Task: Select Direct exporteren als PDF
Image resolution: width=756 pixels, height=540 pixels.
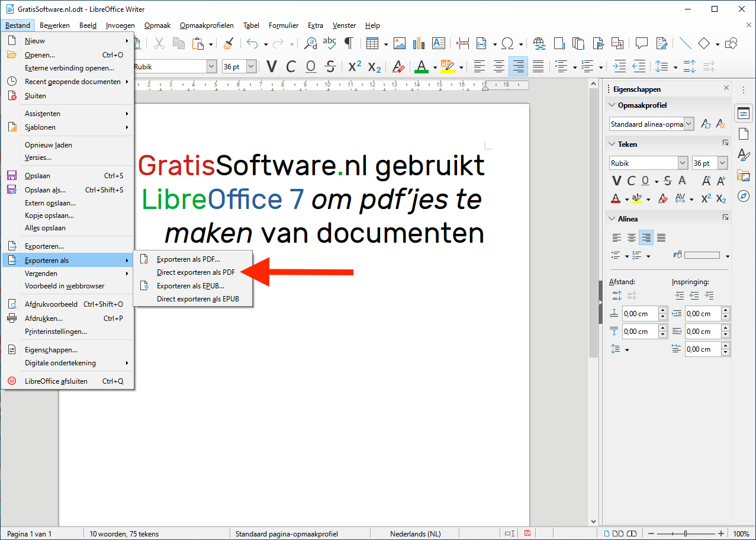Action: 195,272
